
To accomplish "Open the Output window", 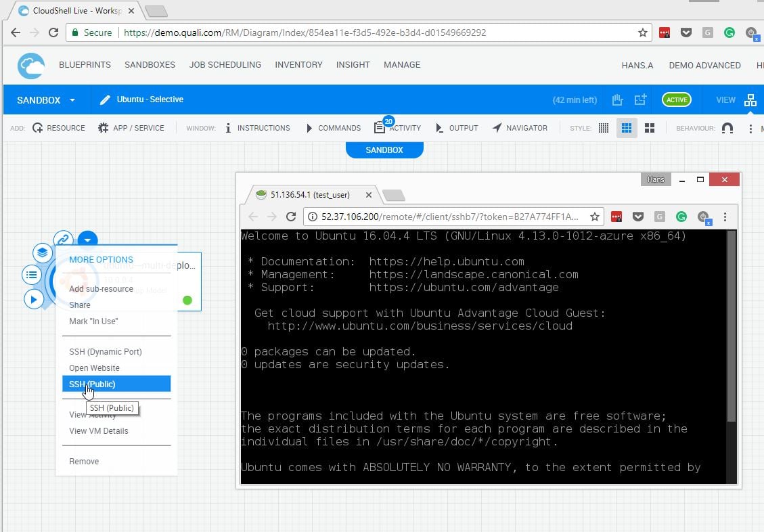I will pos(457,127).
